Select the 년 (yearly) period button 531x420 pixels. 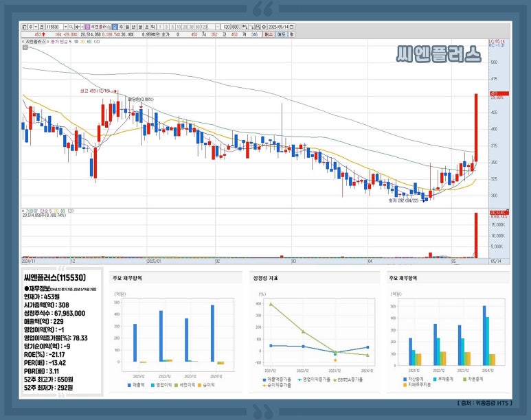134,27
